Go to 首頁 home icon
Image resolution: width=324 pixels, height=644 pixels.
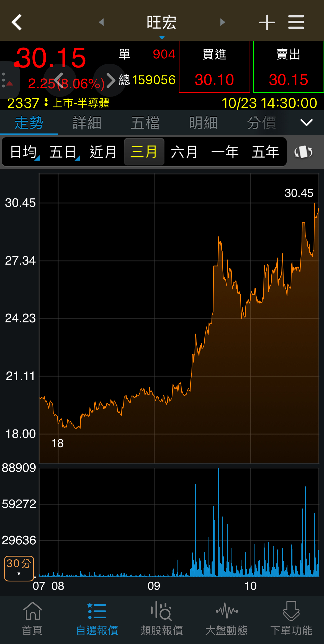tap(32, 619)
